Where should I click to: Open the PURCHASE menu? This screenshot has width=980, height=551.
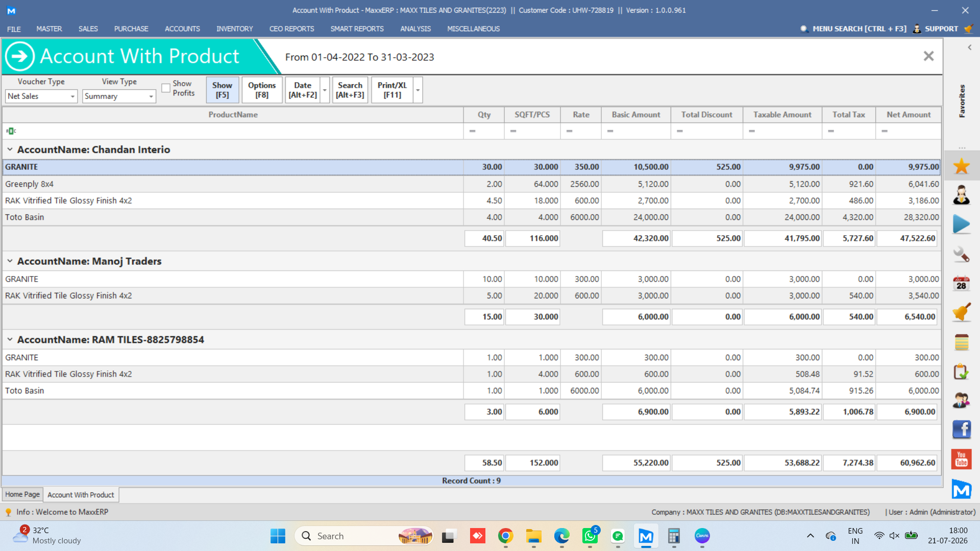coord(131,29)
